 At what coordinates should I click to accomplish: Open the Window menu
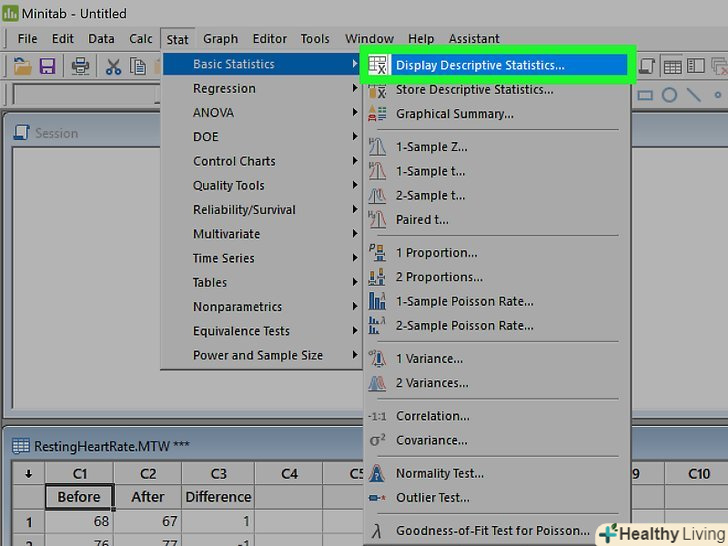(x=369, y=39)
